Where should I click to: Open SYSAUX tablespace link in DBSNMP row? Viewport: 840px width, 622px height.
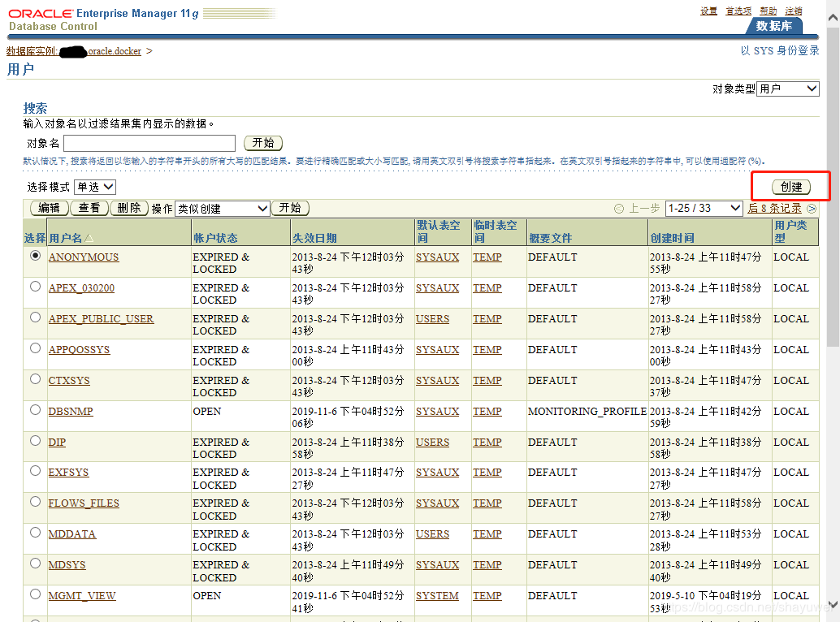click(x=437, y=411)
